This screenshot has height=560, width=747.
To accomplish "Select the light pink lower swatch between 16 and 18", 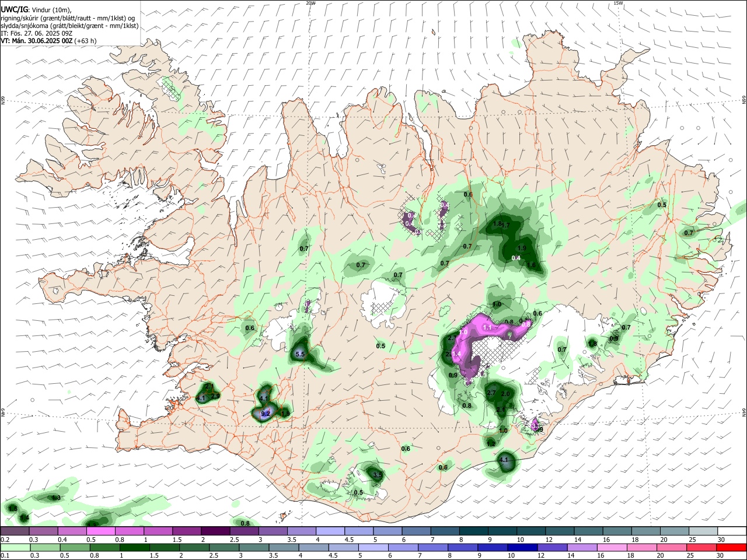I will tap(612, 547).
